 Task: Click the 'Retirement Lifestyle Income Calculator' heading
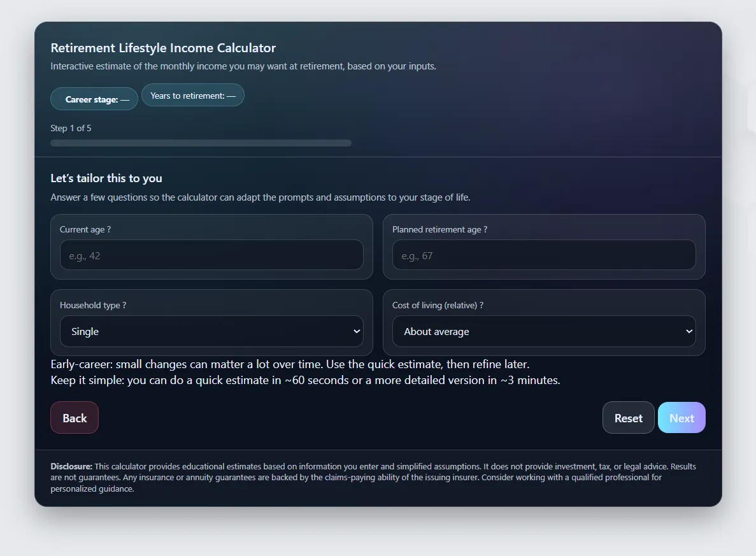(x=163, y=48)
